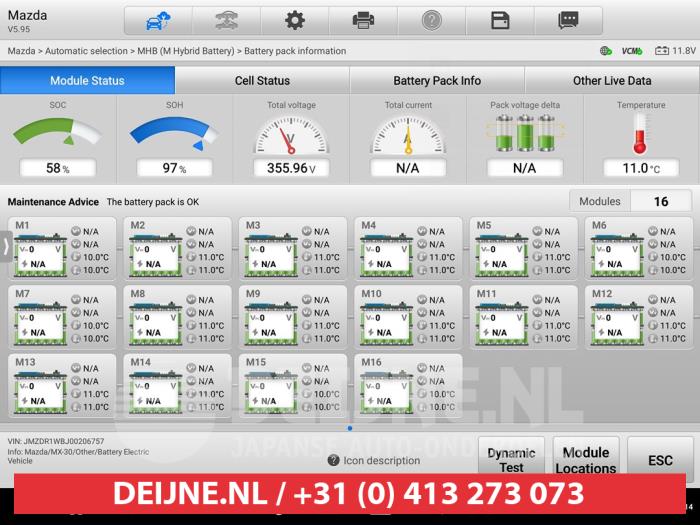Select the Pack voltage delta battery icon
The image size is (700, 525).
point(525,133)
